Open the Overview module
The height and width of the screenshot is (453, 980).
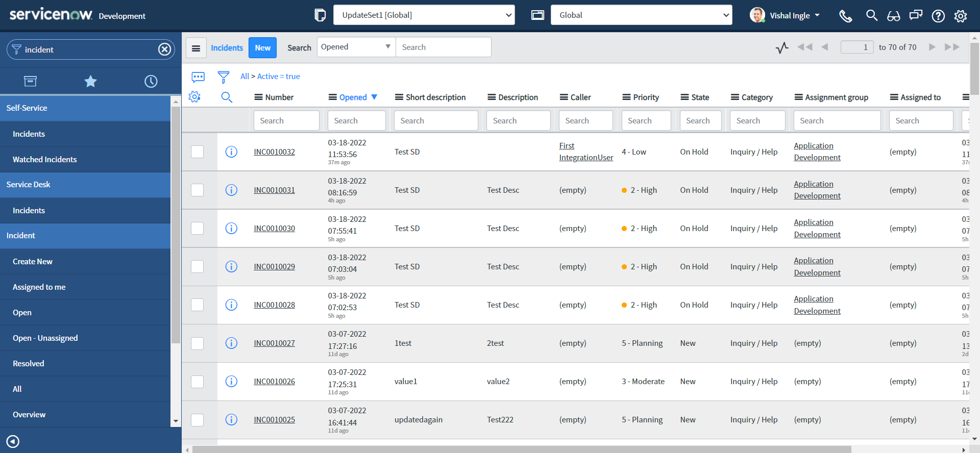pos(85,415)
